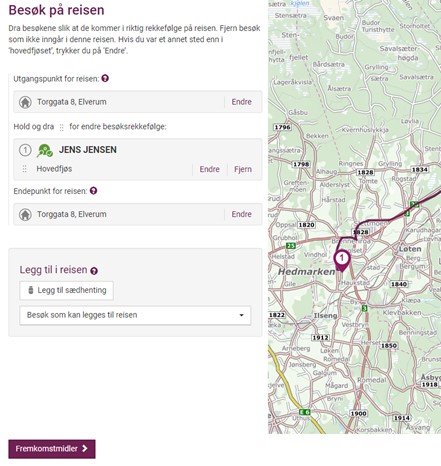The width and height of the screenshot is (441, 466).
Task: Show help for Legg til i reisen
Action: pos(94,271)
